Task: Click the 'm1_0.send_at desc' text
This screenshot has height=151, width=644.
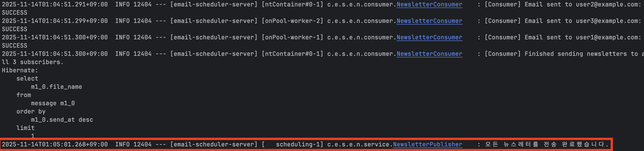Action: [62, 120]
